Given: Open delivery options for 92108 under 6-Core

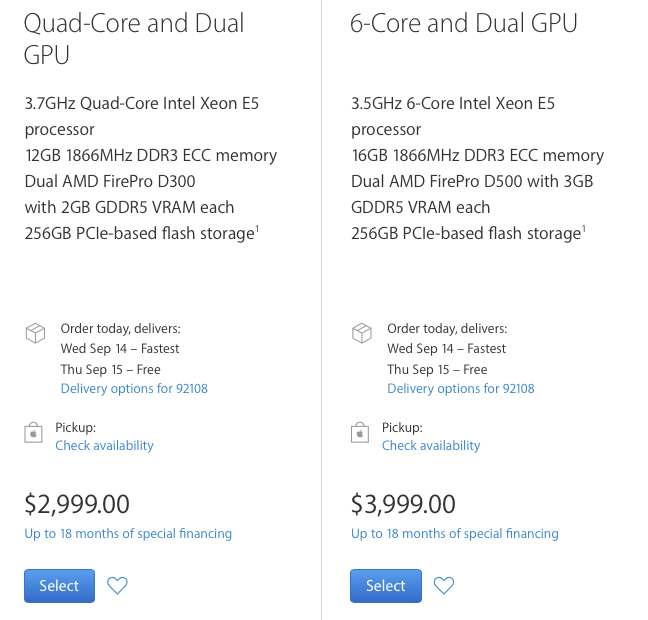Looking at the screenshot, I should click(461, 389).
